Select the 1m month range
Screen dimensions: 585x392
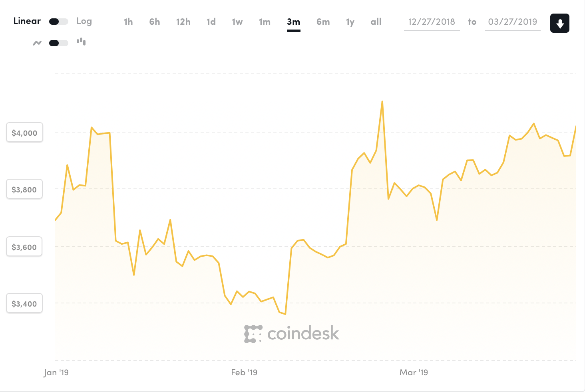(264, 22)
